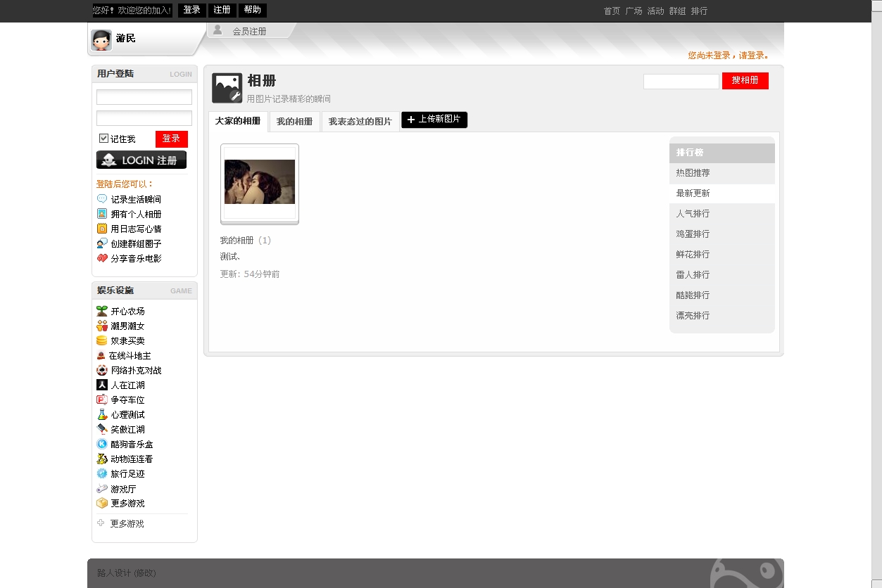This screenshot has height=588, width=882.
Task: Click the 用日志写心情 diary icon
Action: click(102, 229)
